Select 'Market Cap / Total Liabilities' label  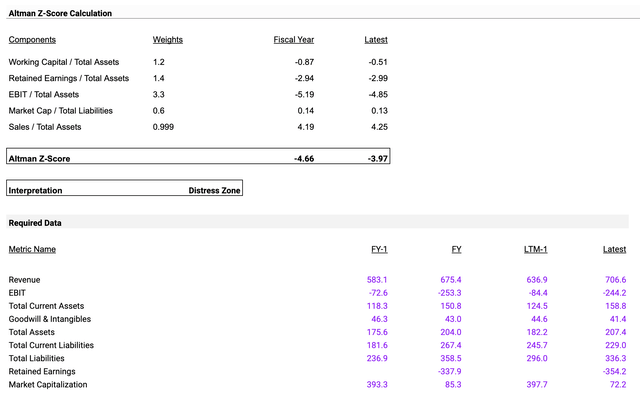(x=60, y=111)
